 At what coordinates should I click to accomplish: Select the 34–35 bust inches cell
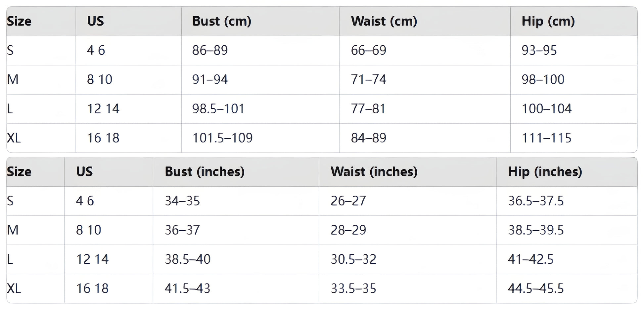pyautogui.click(x=182, y=201)
